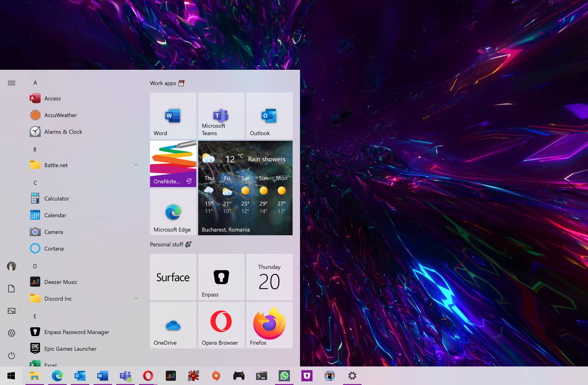588x385 pixels.
Task: Click the Personal stuff group heading
Action: coord(171,245)
